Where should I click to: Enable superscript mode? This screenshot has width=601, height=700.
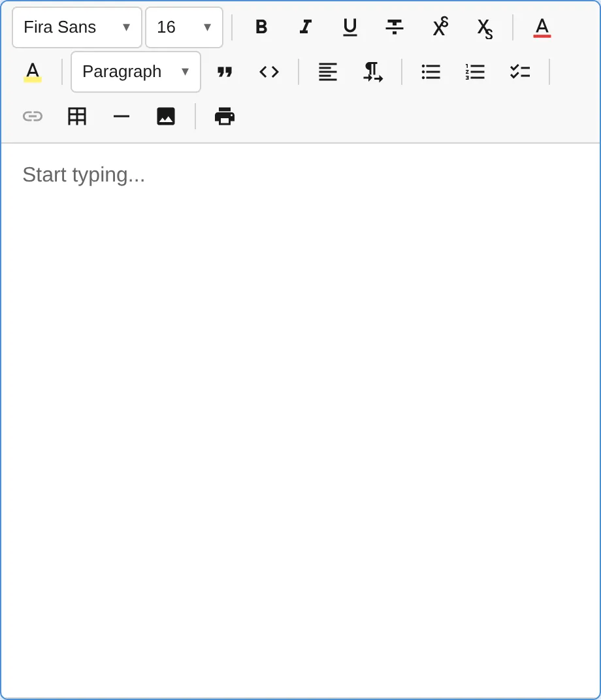pos(439,27)
